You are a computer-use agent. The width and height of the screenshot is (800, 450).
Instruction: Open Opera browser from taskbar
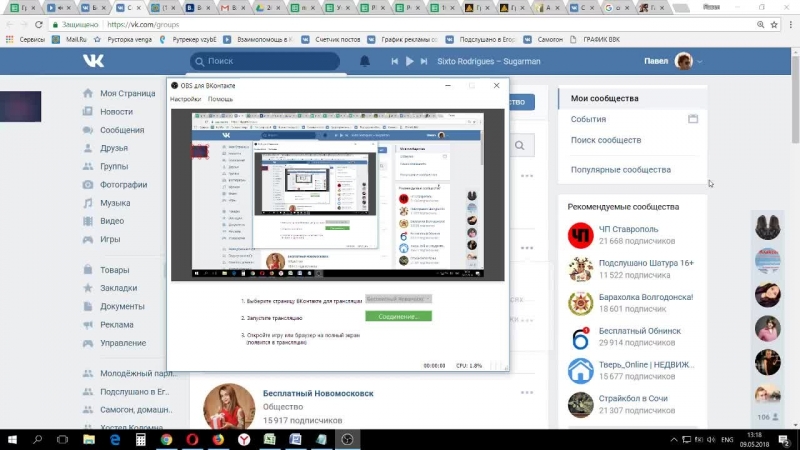(192, 439)
